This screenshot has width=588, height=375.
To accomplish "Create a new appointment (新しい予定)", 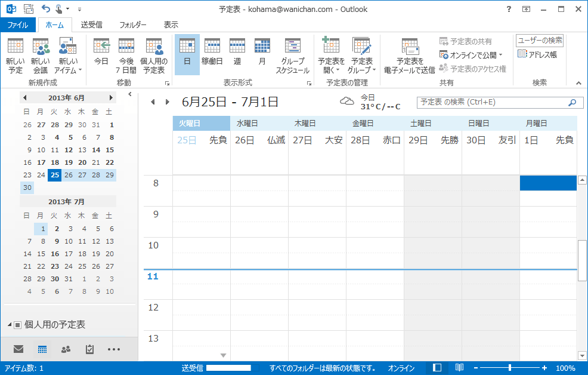I will 16,56.
